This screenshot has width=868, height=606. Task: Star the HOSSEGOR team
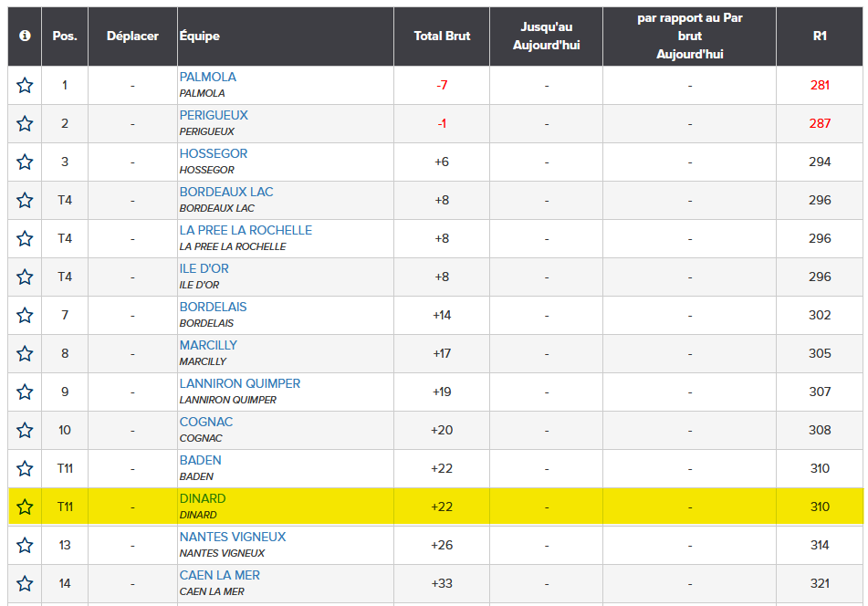25,162
